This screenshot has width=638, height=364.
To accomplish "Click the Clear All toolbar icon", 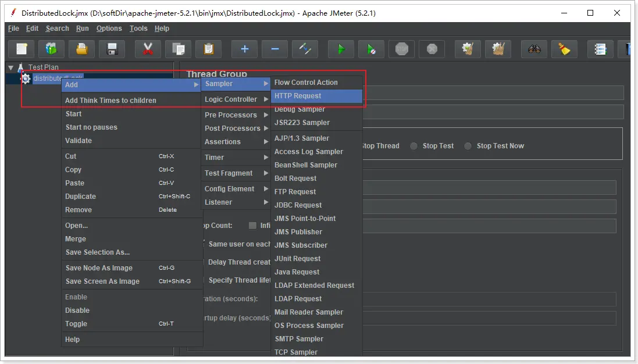I will tap(498, 49).
